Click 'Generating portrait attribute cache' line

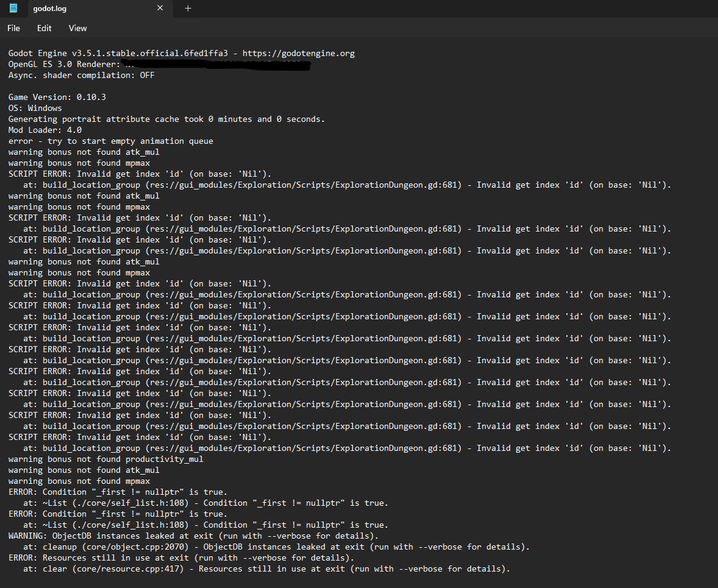tap(166, 119)
